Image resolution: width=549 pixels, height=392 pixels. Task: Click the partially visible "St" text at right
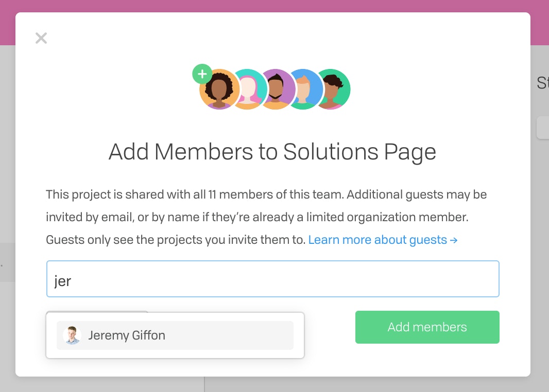tap(543, 83)
